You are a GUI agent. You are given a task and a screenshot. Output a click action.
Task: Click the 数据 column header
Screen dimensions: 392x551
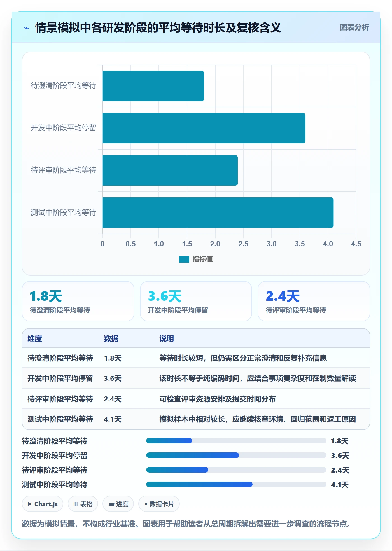click(x=111, y=338)
